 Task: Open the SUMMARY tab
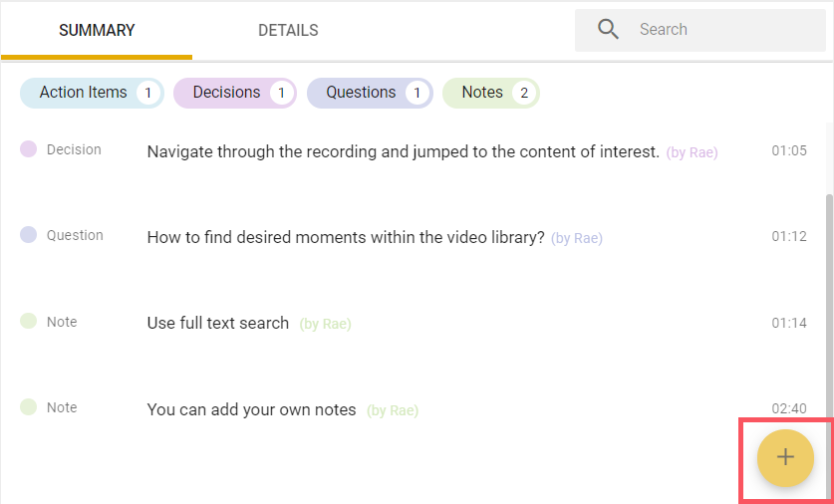[x=97, y=30]
